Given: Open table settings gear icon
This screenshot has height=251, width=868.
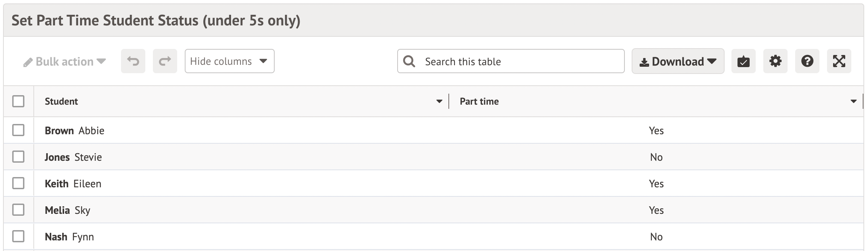Looking at the screenshot, I should click(x=775, y=61).
